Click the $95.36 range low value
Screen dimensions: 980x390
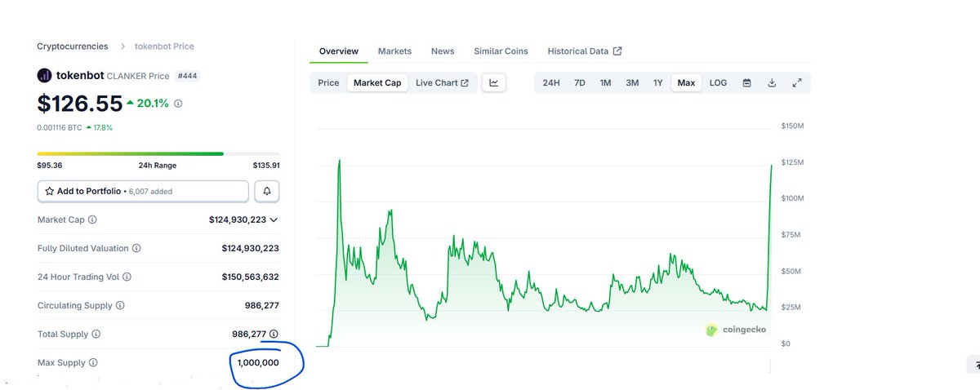[49, 165]
